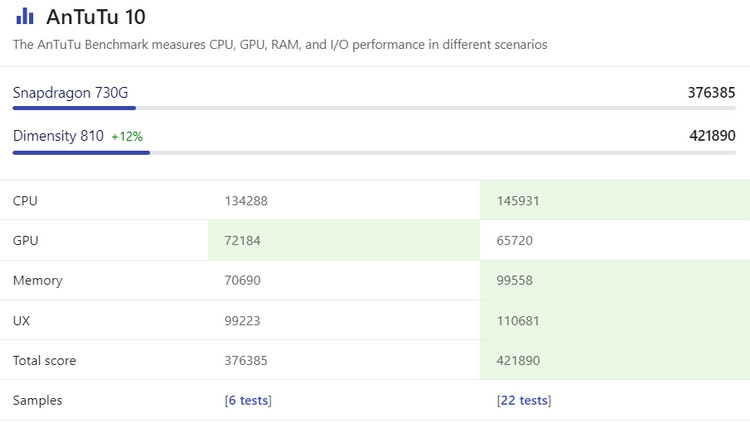The width and height of the screenshot is (750, 423).
Task: Click the GPU row label
Action: [25, 240]
